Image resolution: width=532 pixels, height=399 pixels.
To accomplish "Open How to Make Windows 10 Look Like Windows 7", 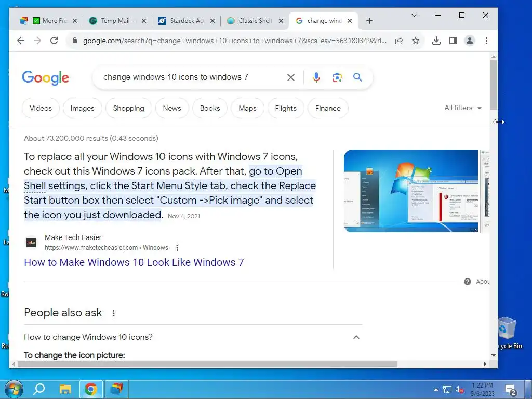I will pos(134,262).
